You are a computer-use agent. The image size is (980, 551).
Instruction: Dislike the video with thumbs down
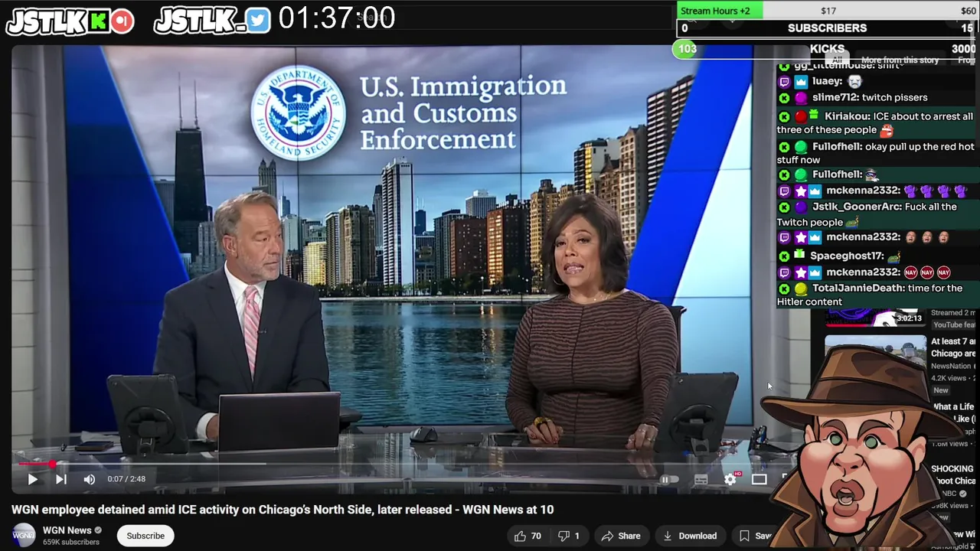(568, 536)
